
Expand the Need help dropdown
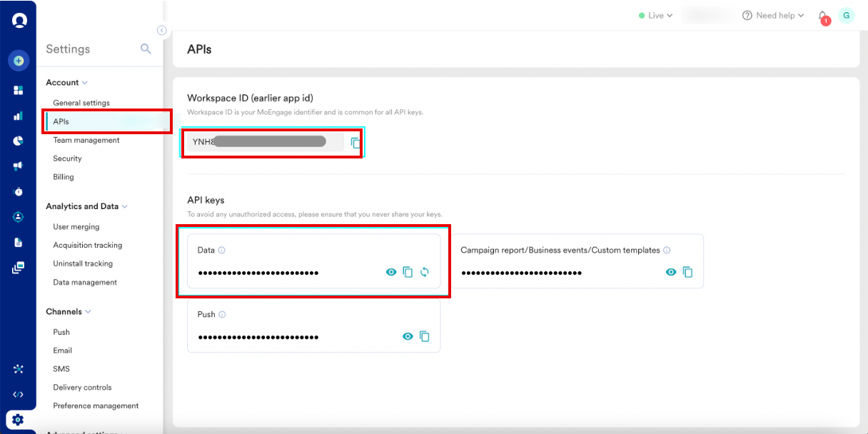(x=773, y=15)
